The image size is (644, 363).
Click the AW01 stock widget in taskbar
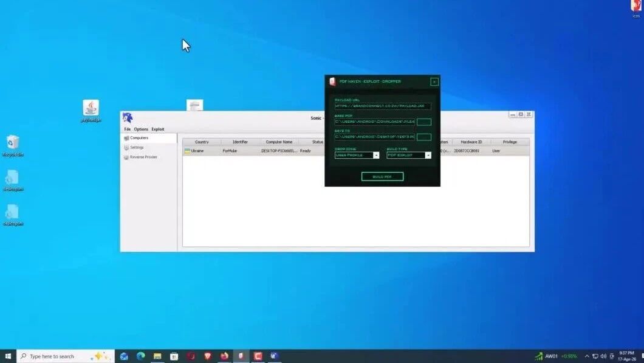556,356
